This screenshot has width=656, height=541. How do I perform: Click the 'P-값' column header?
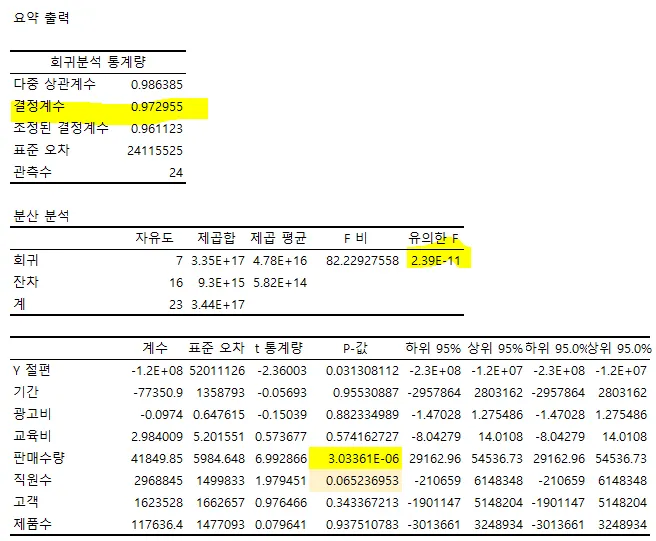[356, 348]
